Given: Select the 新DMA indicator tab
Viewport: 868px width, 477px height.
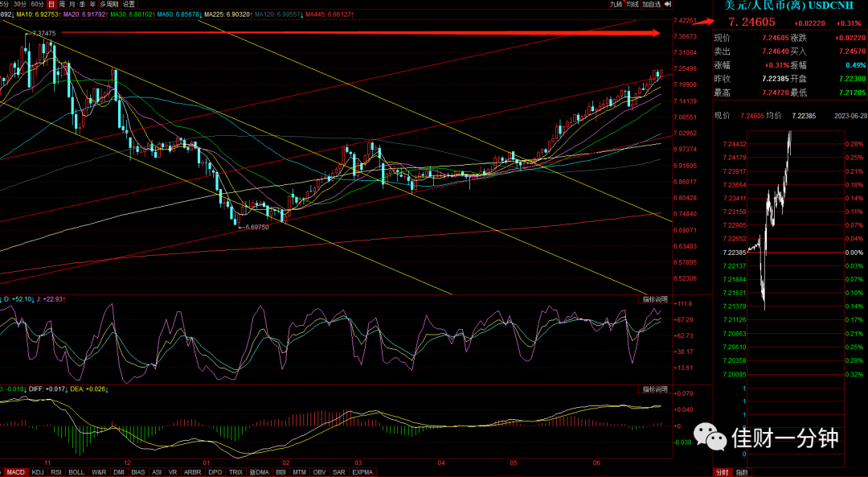Looking at the screenshot, I should click(259, 472).
